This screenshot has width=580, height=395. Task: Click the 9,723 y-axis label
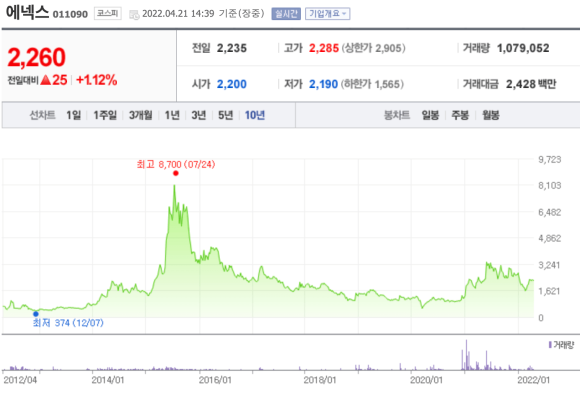[550, 159]
